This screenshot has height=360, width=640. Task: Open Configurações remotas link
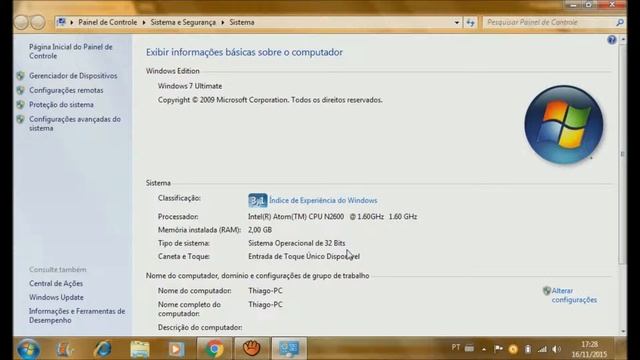pyautogui.click(x=66, y=90)
